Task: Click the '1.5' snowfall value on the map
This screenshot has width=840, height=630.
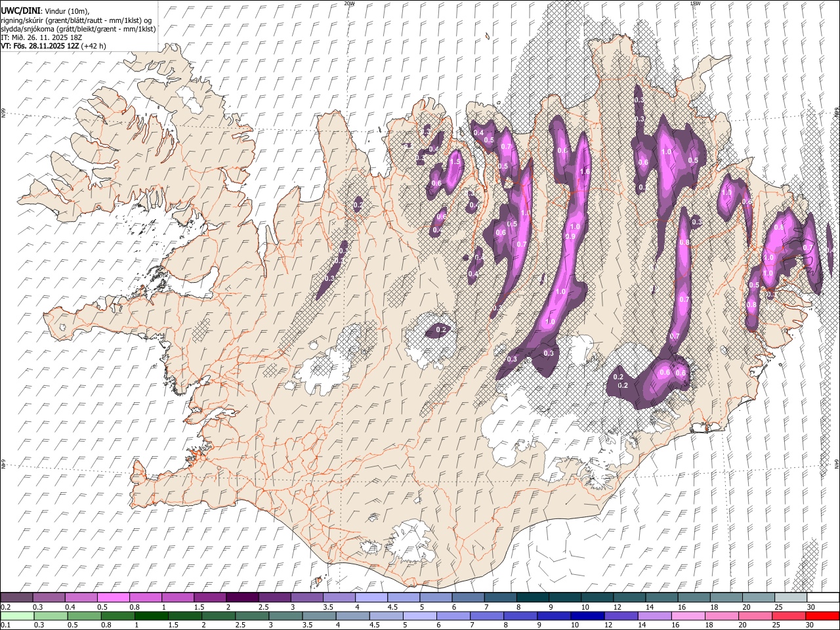Action: pyautogui.click(x=455, y=161)
